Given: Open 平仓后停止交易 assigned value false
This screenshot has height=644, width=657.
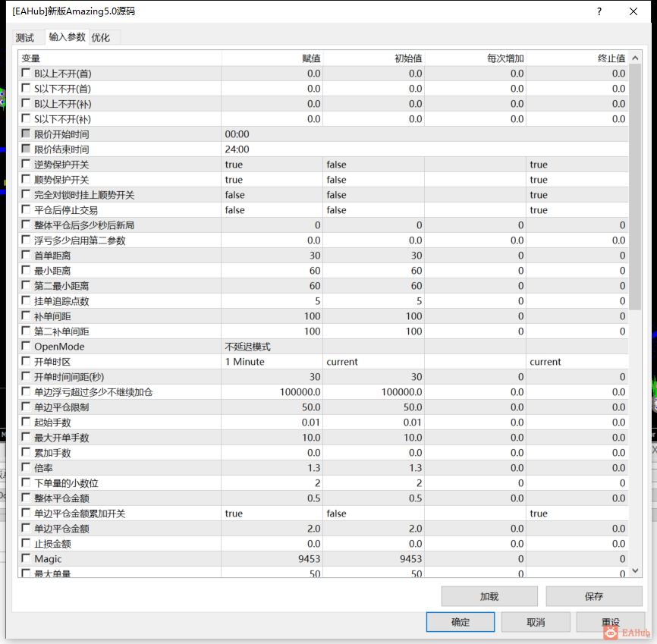Looking at the screenshot, I should pos(272,210).
